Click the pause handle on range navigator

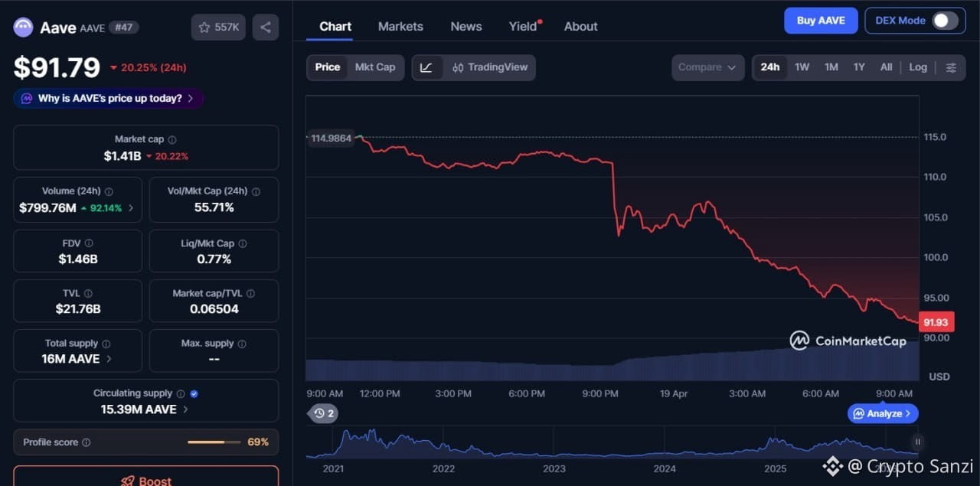pos(917,442)
